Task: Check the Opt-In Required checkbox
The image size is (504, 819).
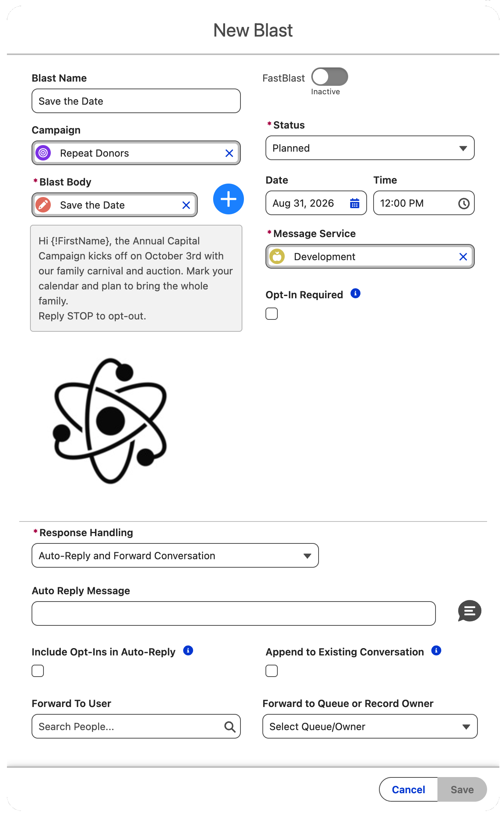Action: [x=272, y=314]
